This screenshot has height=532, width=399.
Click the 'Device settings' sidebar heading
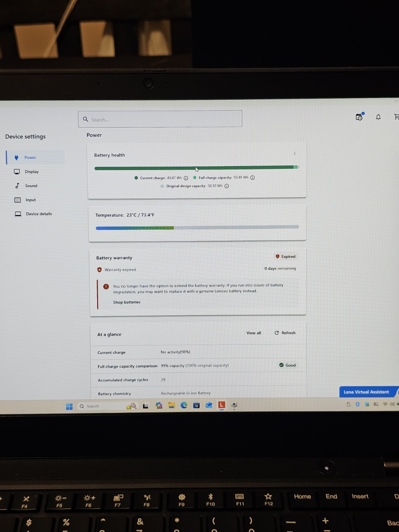coord(25,136)
